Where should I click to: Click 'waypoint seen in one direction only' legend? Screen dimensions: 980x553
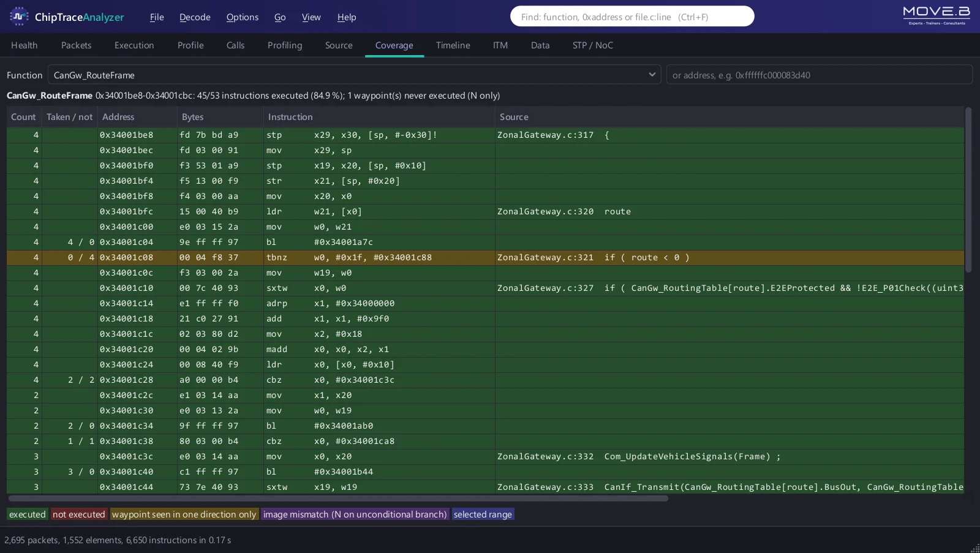pyautogui.click(x=184, y=514)
